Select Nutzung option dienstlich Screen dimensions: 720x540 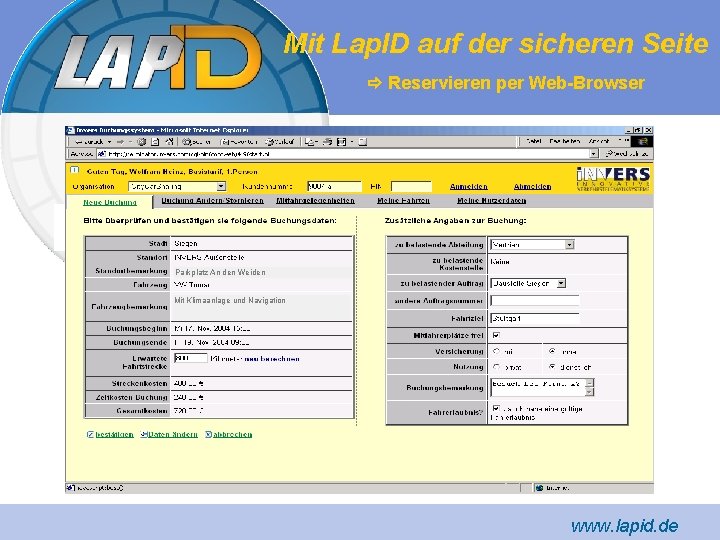552,367
